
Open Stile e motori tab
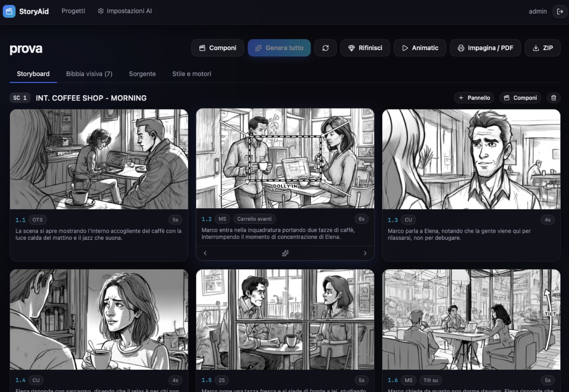192,74
